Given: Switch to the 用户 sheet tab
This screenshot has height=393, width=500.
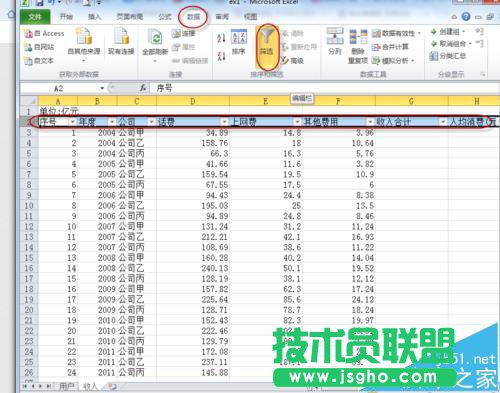Looking at the screenshot, I should 66,387.
